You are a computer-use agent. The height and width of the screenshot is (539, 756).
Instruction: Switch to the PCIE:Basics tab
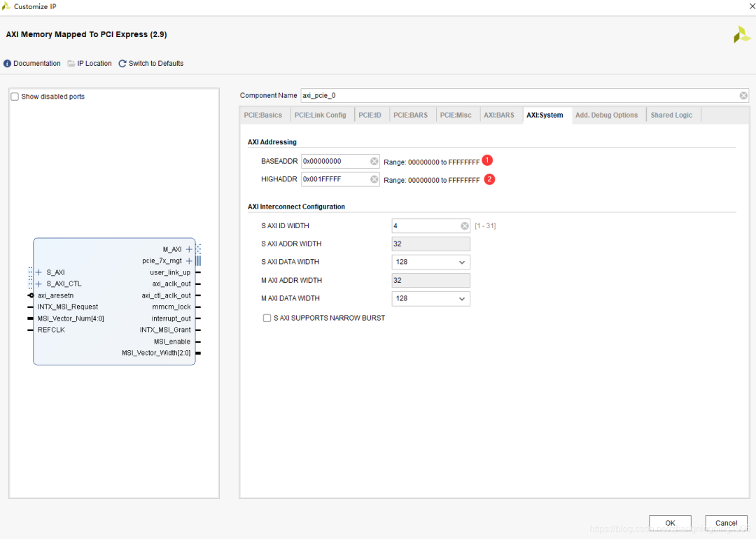(263, 115)
